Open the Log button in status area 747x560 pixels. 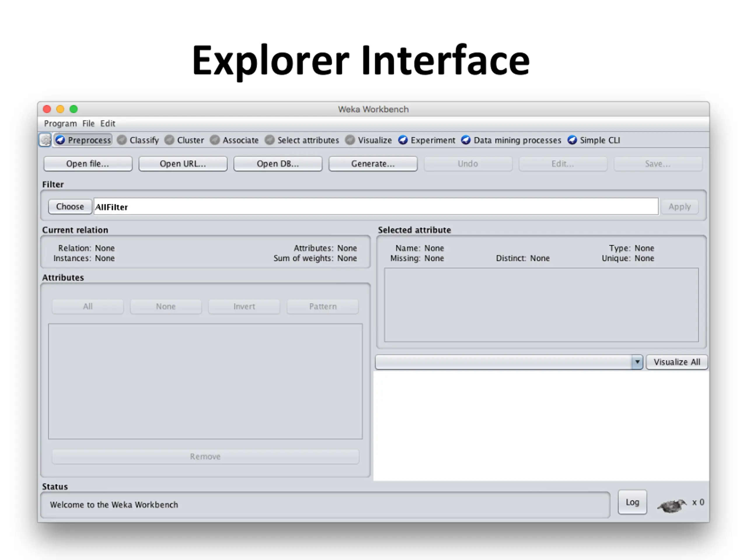coord(632,502)
